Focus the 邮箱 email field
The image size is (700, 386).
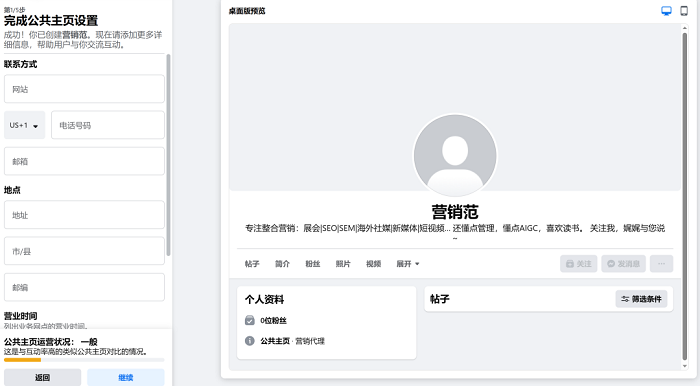84,161
